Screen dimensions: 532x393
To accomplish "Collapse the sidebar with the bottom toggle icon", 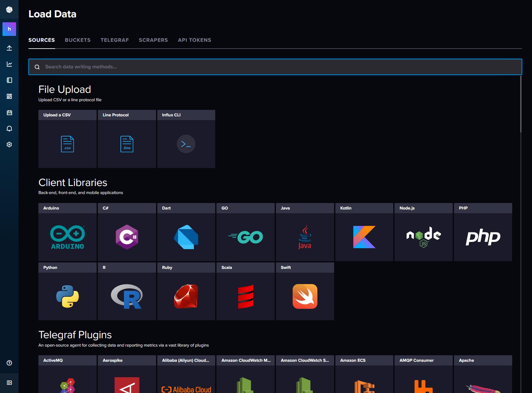I will click(9, 383).
